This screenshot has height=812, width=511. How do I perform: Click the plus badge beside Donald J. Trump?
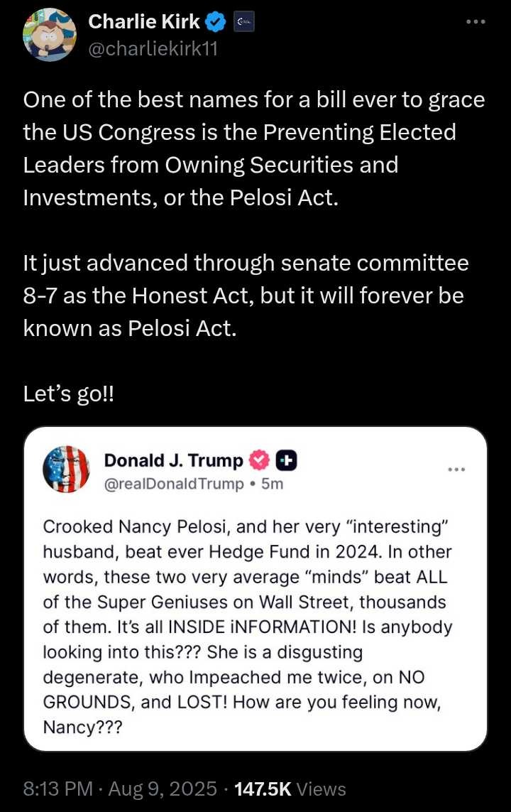pyautogui.click(x=286, y=460)
